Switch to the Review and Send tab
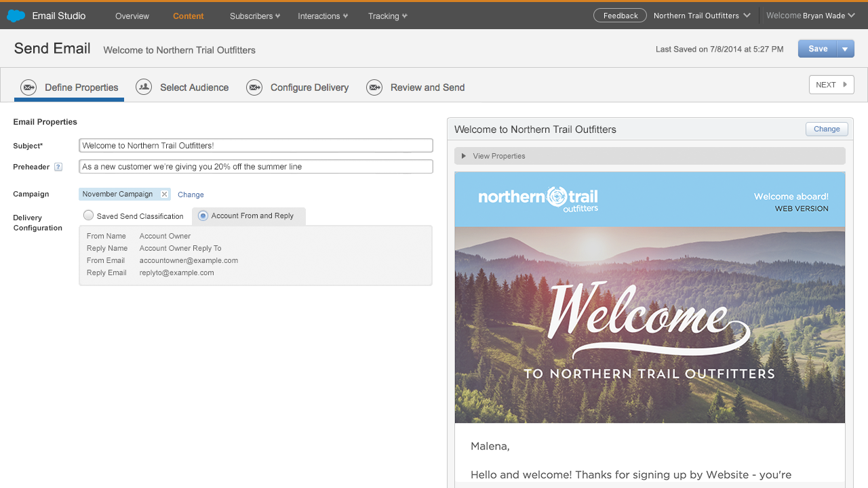Screen dimensions: 868x488 [x=416, y=87]
